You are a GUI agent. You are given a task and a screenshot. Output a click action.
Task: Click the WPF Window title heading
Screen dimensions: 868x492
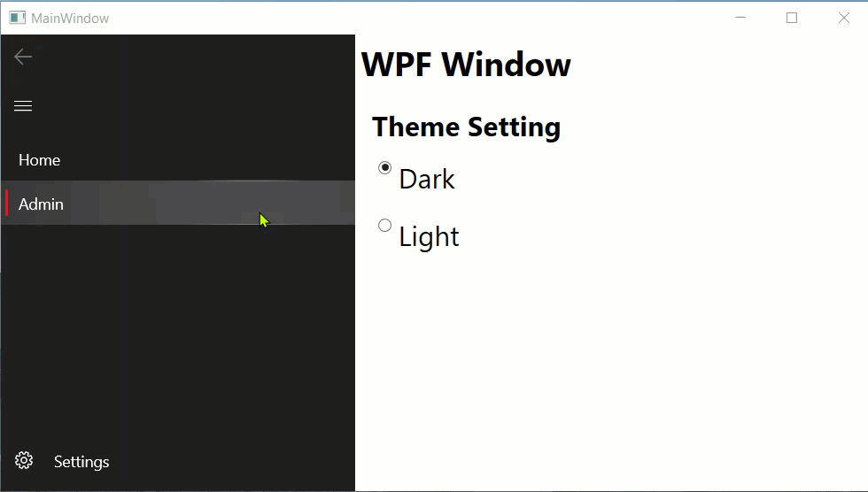coord(466,65)
